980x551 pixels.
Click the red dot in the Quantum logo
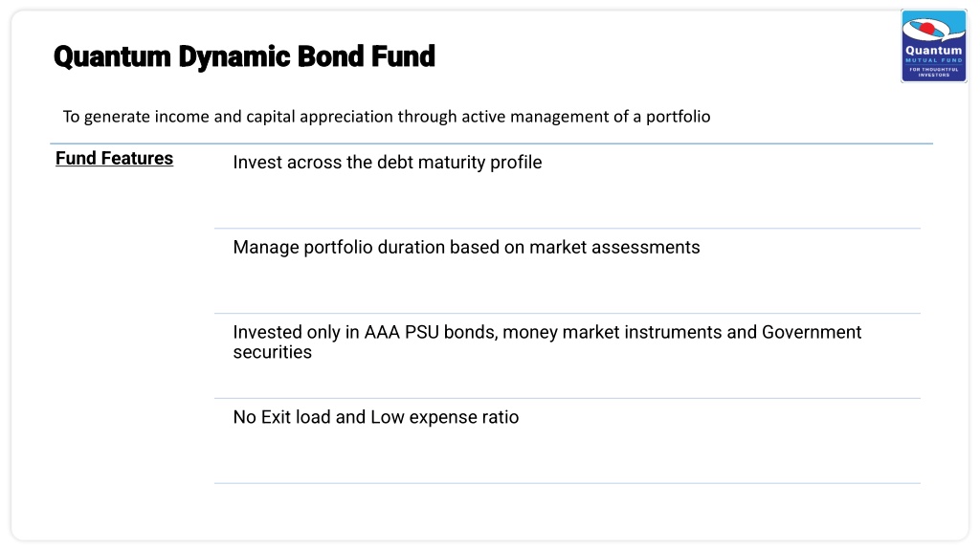click(928, 28)
